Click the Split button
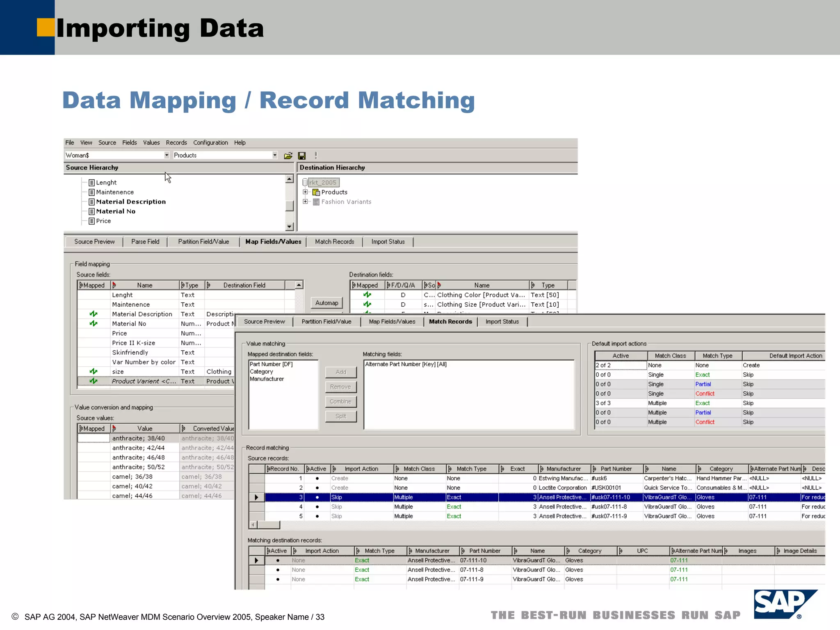Image resolution: width=840 pixels, height=630 pixels. click(341, 416)
